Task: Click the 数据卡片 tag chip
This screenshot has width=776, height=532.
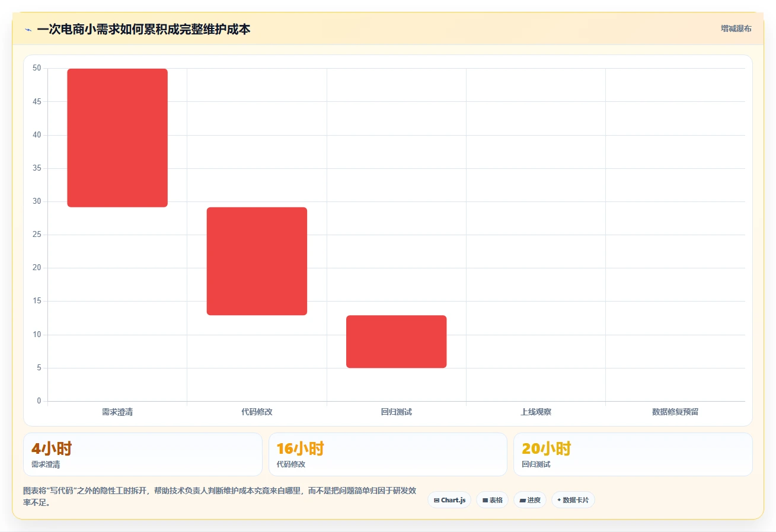Action: (x=573, y=500)
